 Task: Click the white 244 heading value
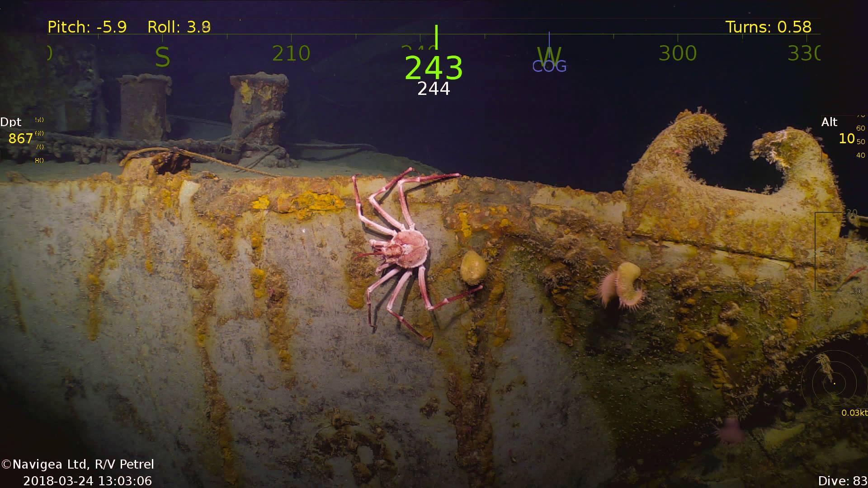(x=434, y=89)
